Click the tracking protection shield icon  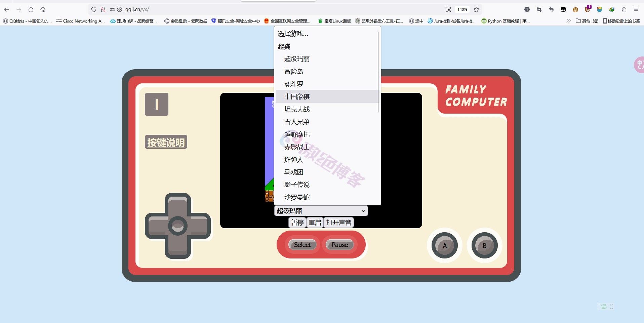pos(94,9)
